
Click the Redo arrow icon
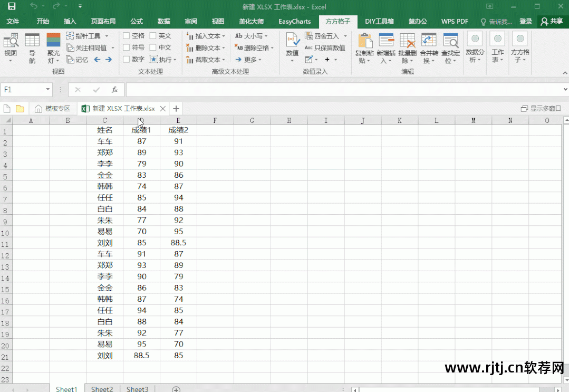56,6
